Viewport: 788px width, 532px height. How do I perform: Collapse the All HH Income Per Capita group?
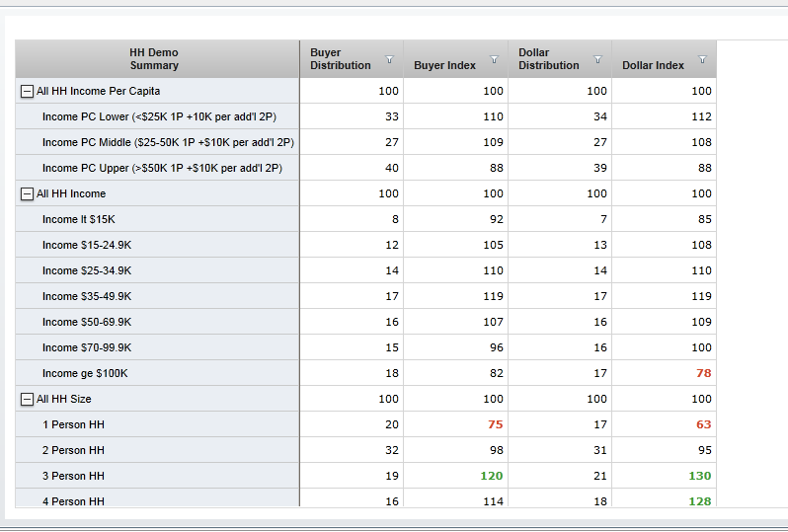click(27, 91)
